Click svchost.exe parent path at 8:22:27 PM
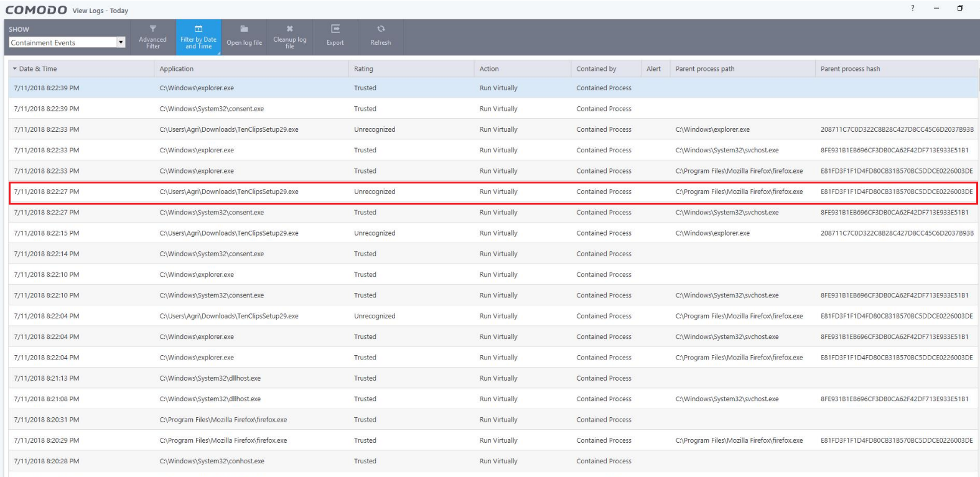Viewport: 980px width, 477px height. click(x=727, y=213)
